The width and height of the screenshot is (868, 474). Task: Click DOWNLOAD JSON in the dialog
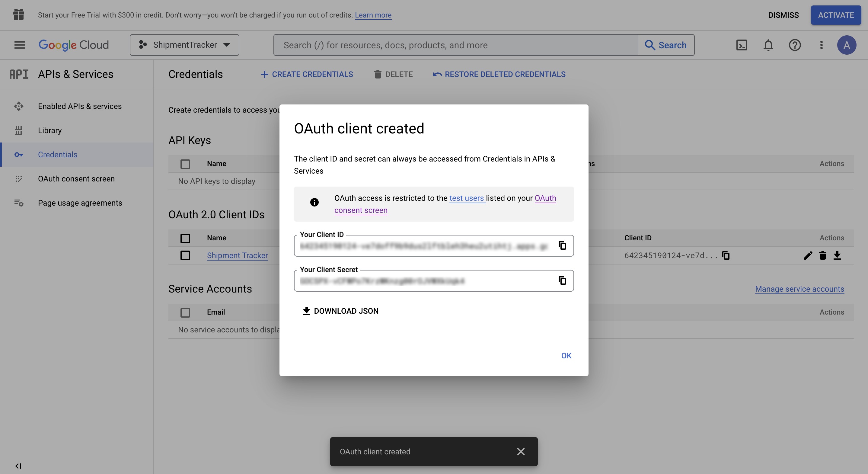pyautogui.click(x=341, y=311)
